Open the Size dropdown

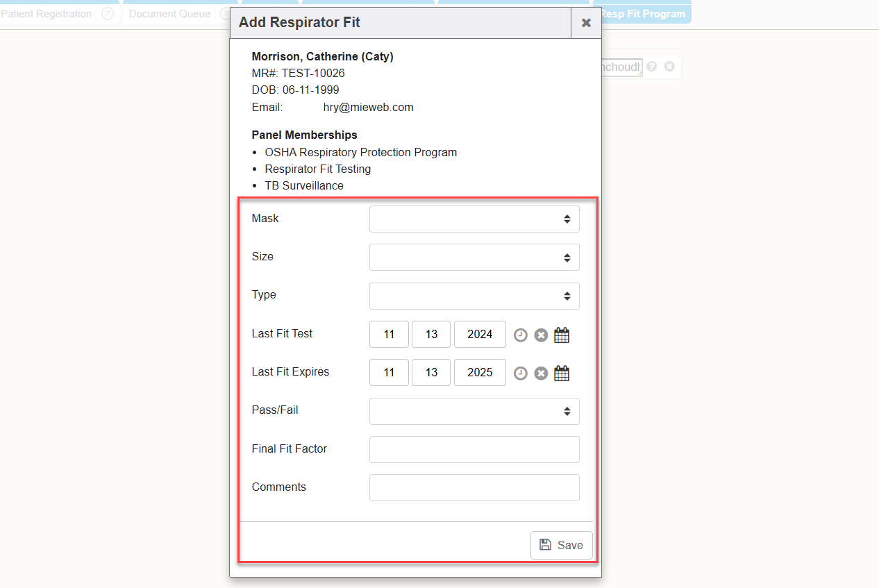click(474, 257)
